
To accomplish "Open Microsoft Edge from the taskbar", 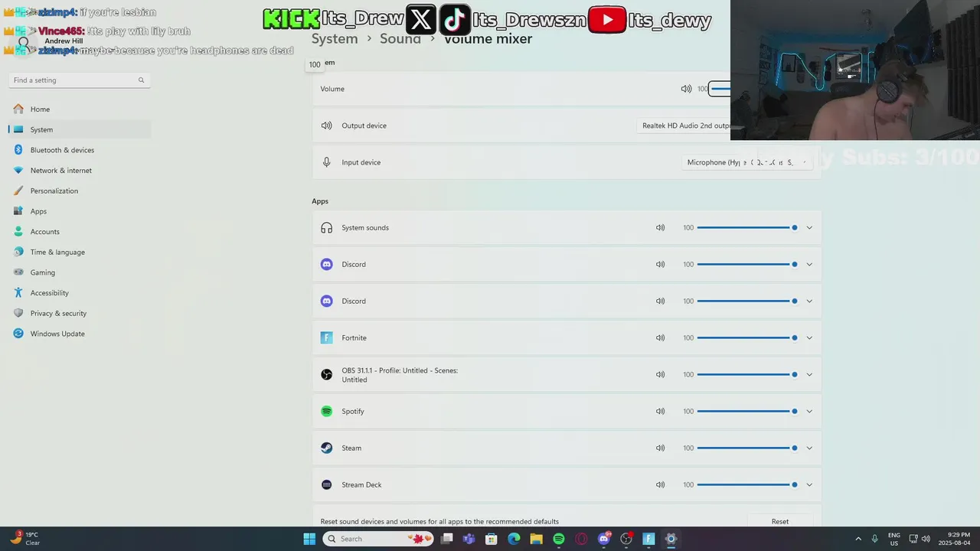I will [514, 539].
